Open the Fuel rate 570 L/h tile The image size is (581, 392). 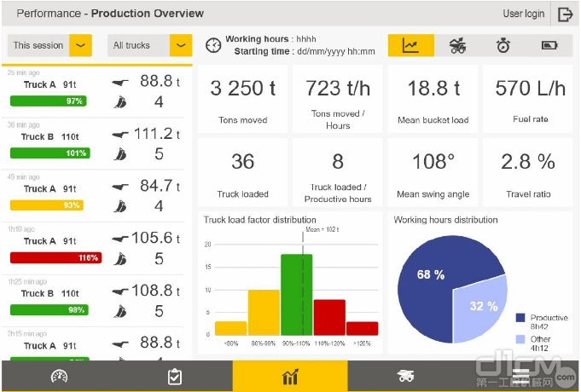click(528, 99)
